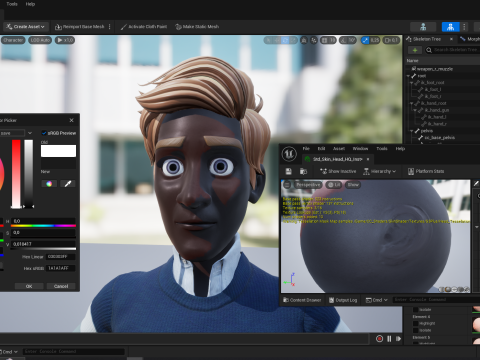Click the Search Skeleton Tree field
Image resolution: width=480 pixels, height=360 pixels.
coord(453,50)
